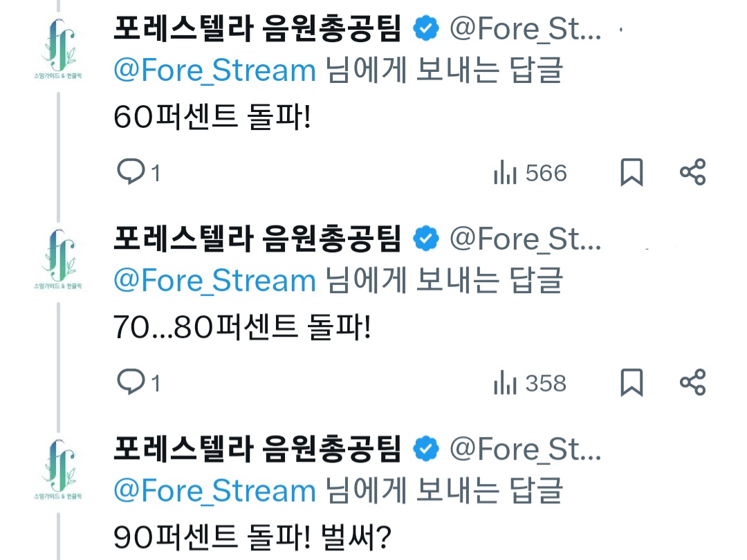Share the 70...80퍼센트 돌파 tweet

pyautogui.click(x=692, y=382)
